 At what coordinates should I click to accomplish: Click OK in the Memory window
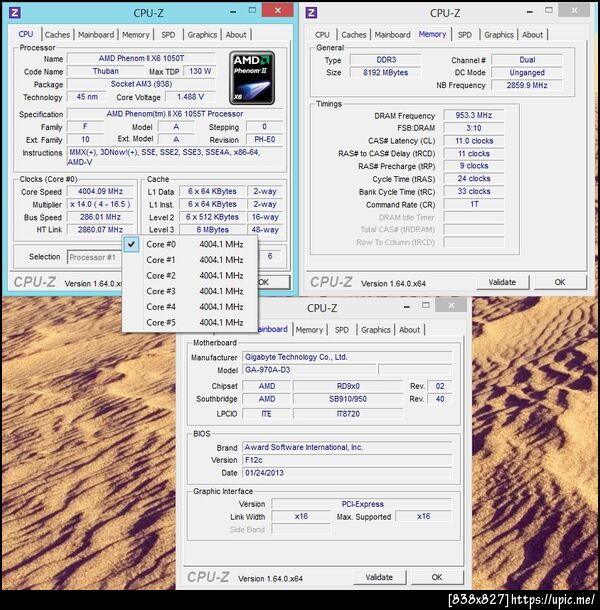[560, 282]
